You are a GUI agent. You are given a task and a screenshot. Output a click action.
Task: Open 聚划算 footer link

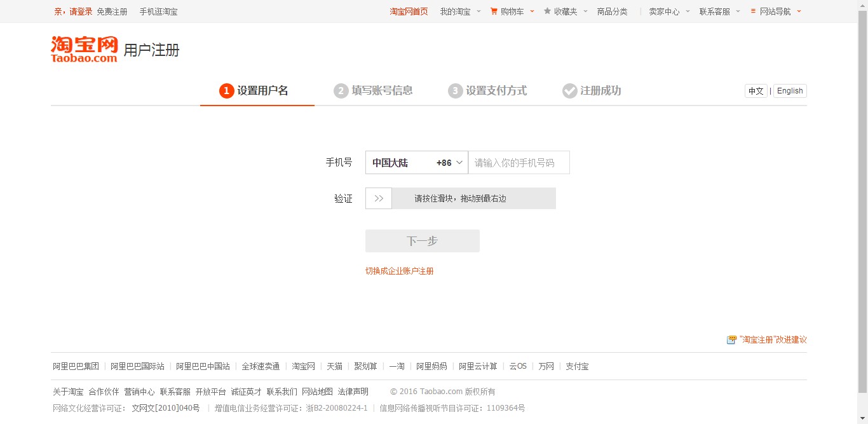(x=366, y=366)
